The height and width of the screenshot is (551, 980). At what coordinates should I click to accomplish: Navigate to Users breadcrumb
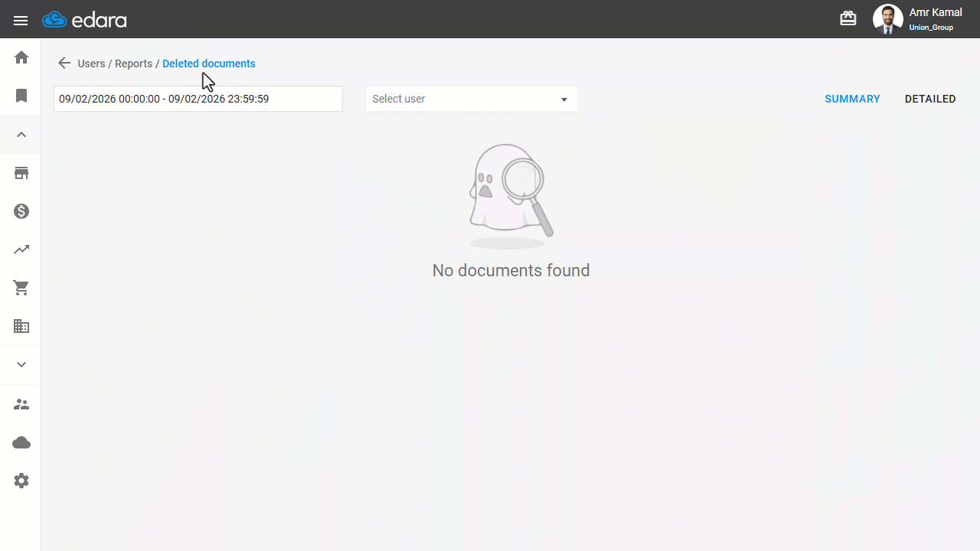(x=91, y=64)
